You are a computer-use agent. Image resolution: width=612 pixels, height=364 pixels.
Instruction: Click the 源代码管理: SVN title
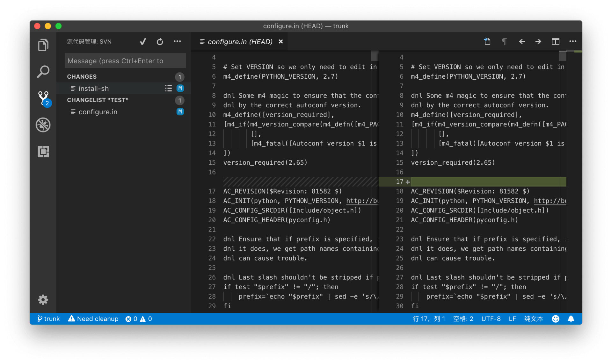[89, 42]
